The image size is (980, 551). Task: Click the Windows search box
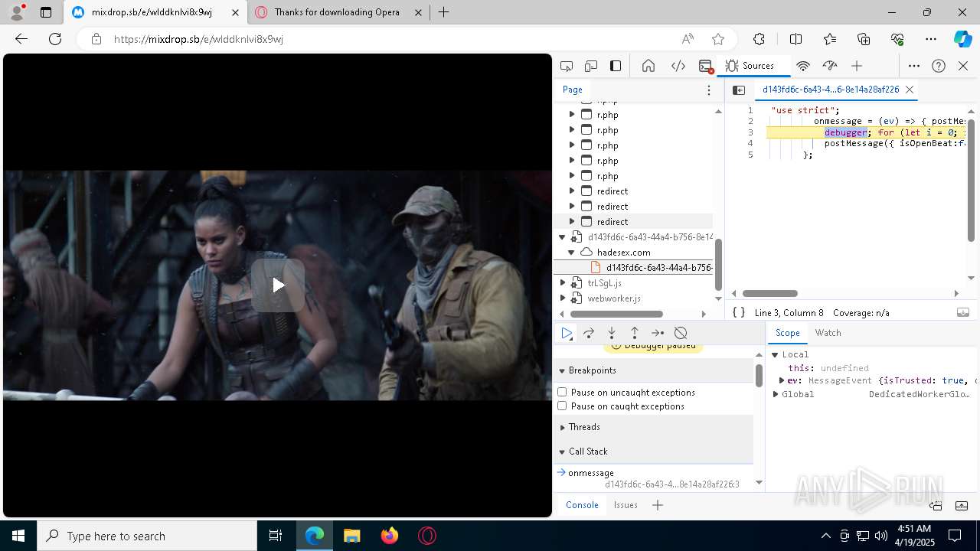pos(147,536)
